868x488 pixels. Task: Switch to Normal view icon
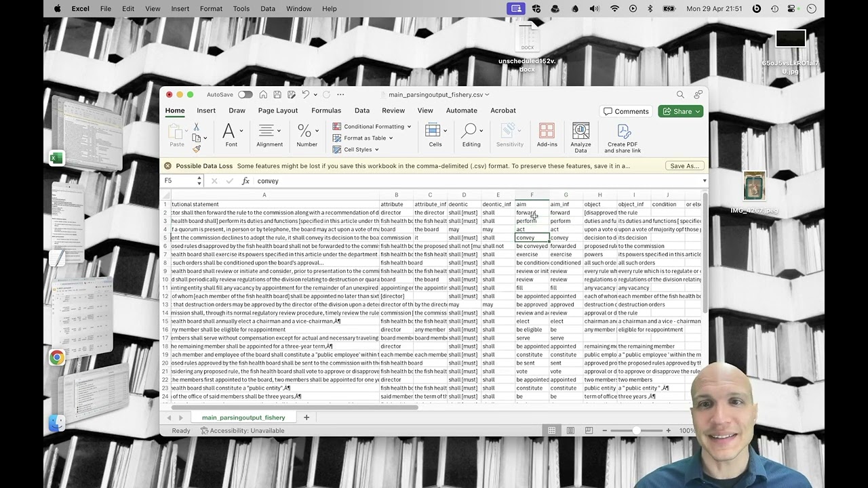point(552,430)
